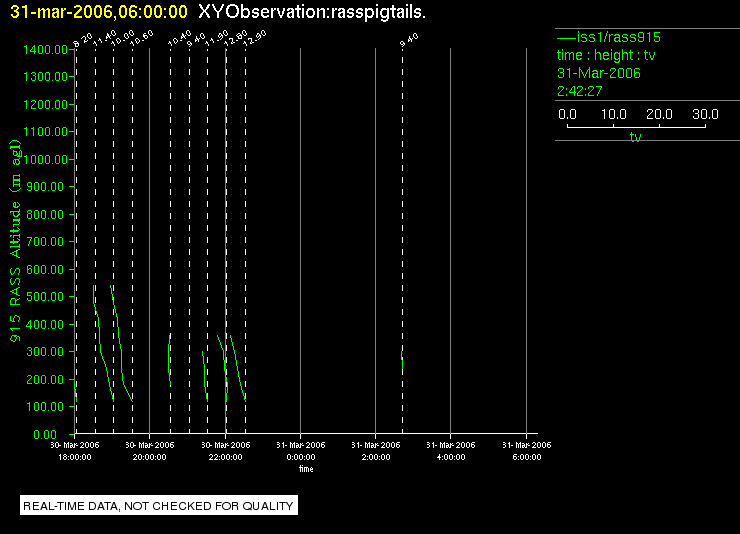
Task: Click the '30-Mar-2006 20:00:00' time axis label
Action: point(150,451)
